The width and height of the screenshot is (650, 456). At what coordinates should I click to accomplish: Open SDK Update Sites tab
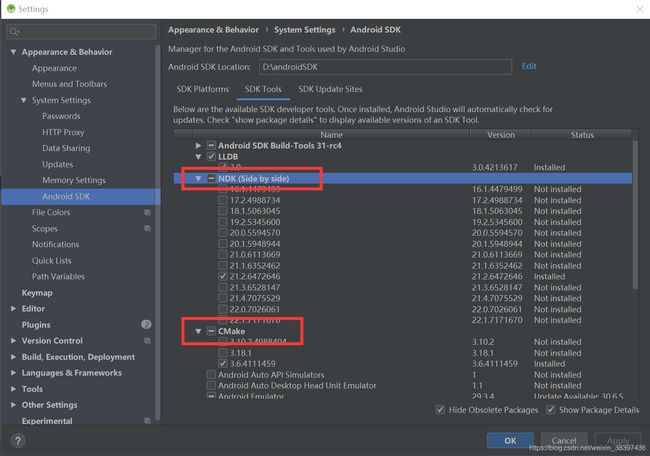330,89
